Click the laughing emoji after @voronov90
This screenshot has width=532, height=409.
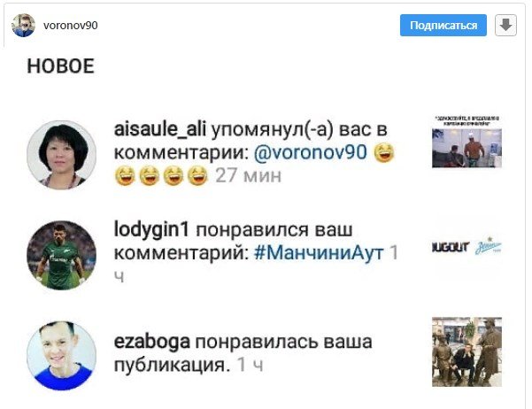(384, 152)
